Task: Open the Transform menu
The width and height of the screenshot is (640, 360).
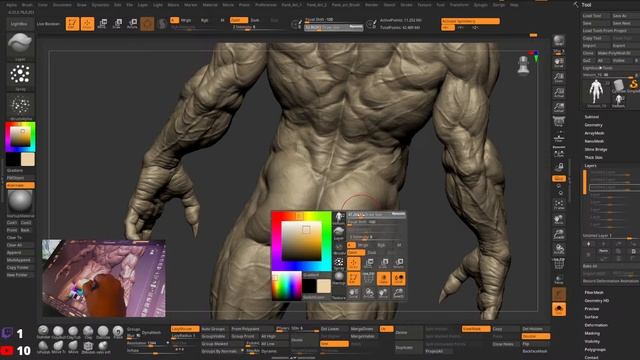Action: pyautogui.click(x=459, y=5)
